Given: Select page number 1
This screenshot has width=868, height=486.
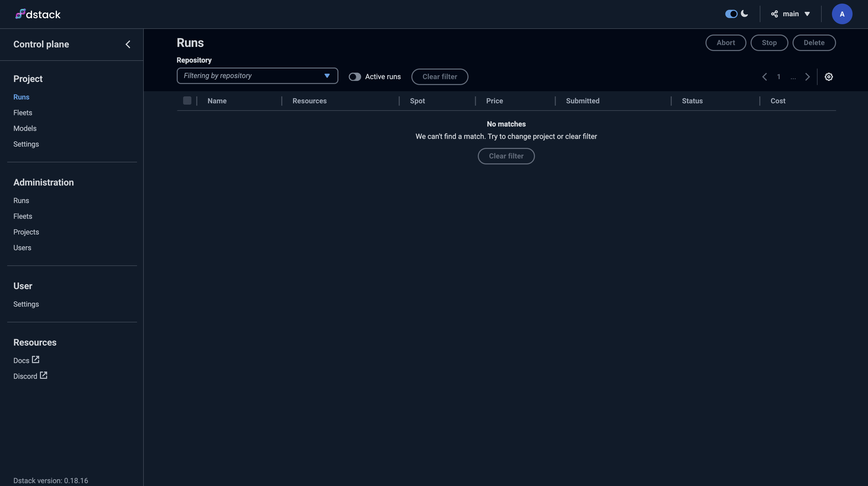Looking at the screenshot, I should (x=779, y=77).
